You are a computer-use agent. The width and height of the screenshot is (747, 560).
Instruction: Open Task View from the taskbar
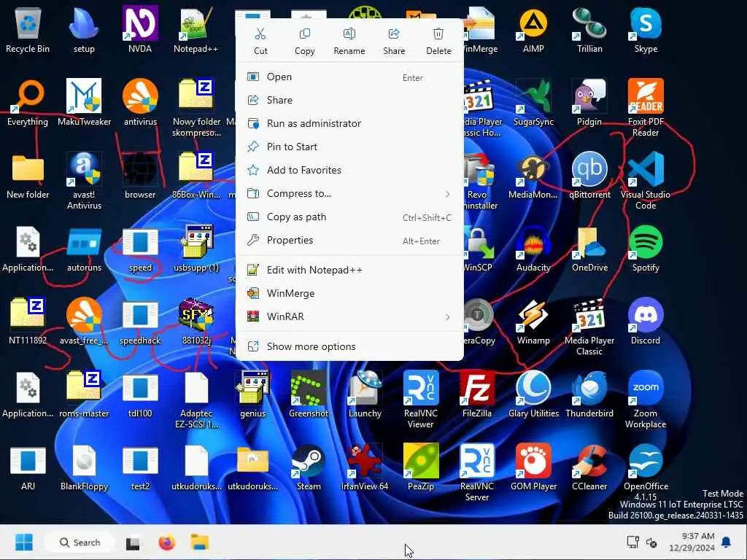coord(133,542)
